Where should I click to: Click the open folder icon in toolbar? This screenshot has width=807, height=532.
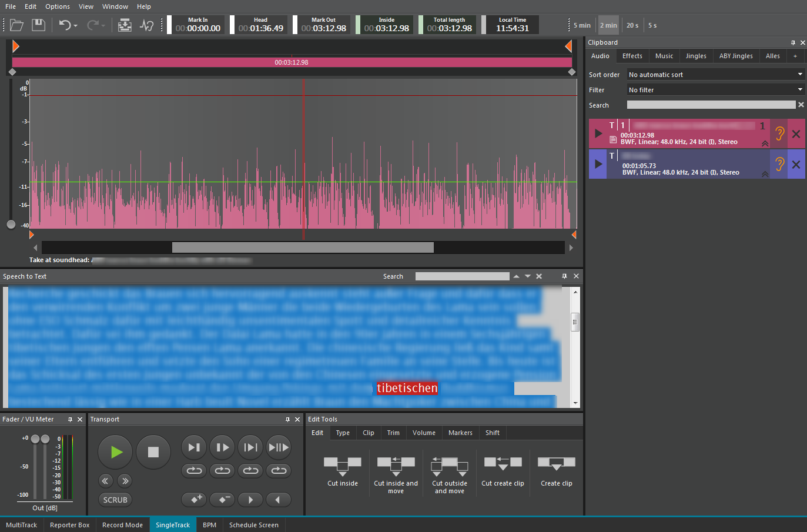click(x=16, y=25)
